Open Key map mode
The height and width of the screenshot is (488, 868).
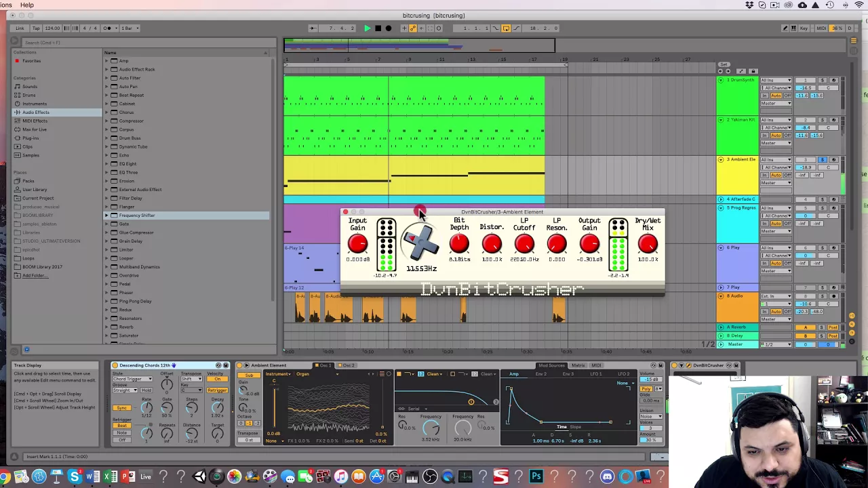coord(804,28)
